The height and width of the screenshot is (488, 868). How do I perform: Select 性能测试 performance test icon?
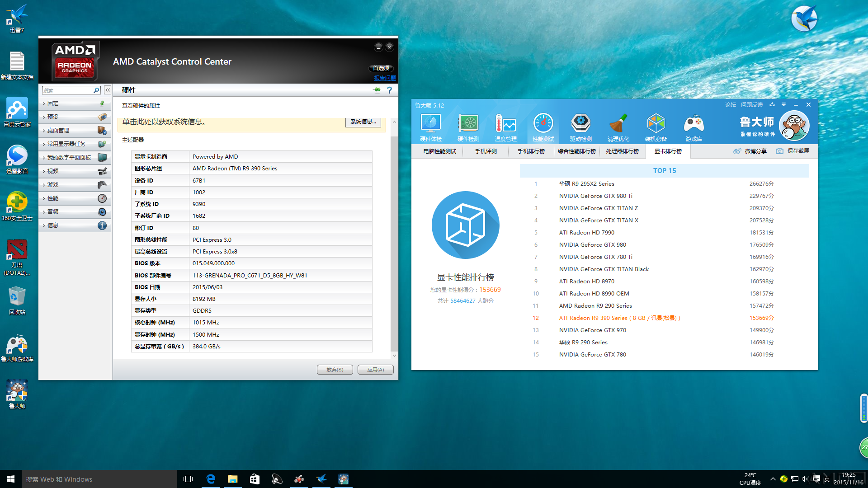543,127
